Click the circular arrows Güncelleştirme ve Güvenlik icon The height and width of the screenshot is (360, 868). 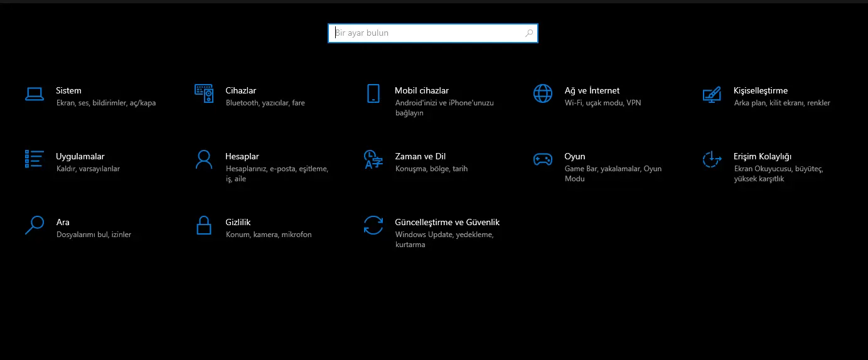(x=373, y=225)
